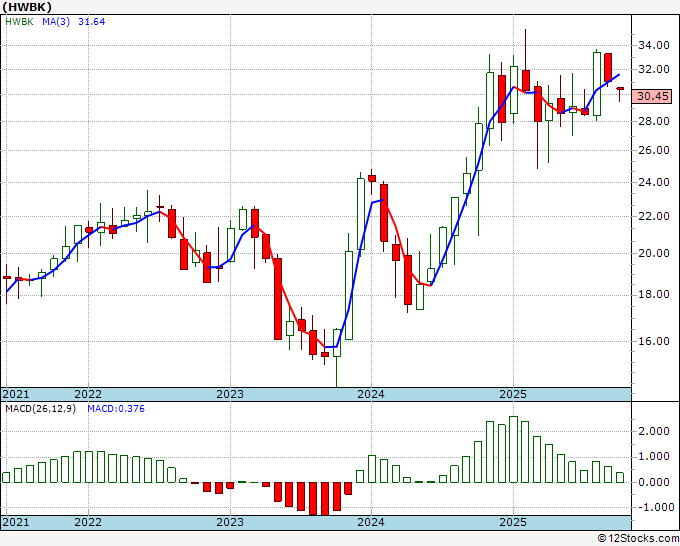Click the 28.00 price axis label
680x546 pixels.
(x=653, y=121)
